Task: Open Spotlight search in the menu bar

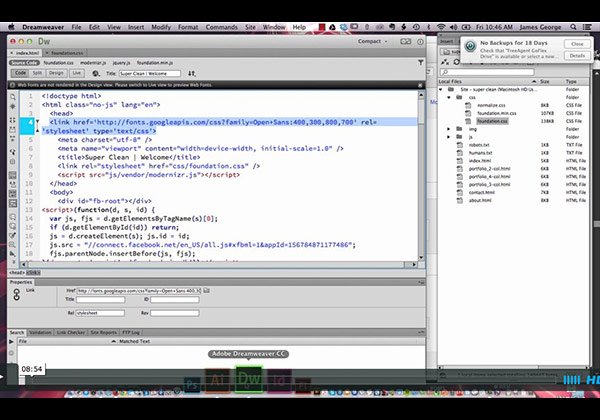Action: click(573, 27)
